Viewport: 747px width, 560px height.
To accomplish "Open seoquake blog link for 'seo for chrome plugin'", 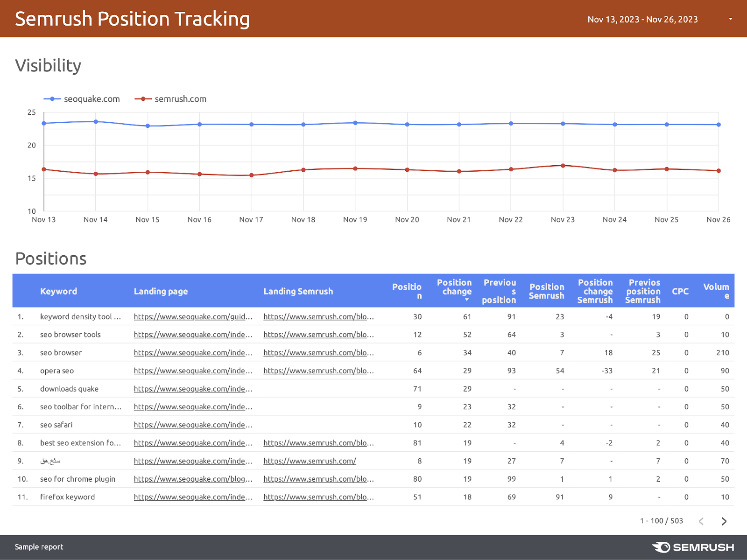I will [x=193, y=479].
